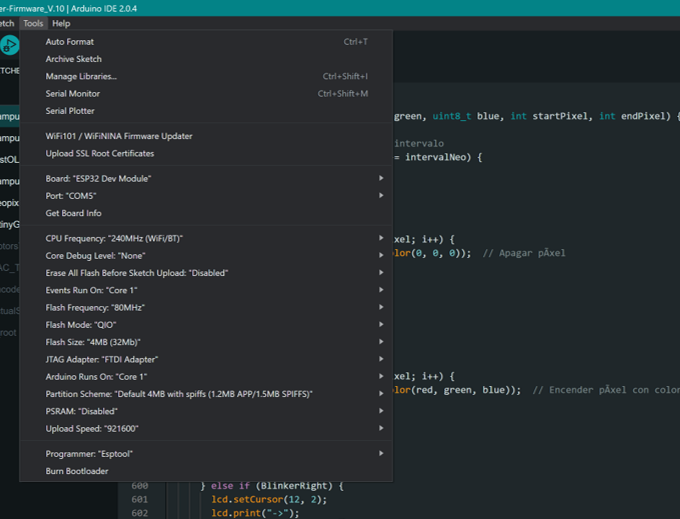Expand the Flash Frequency "80MHz" submenu
The height and width of the screenshot is (519, 680).
coord(206,308)
